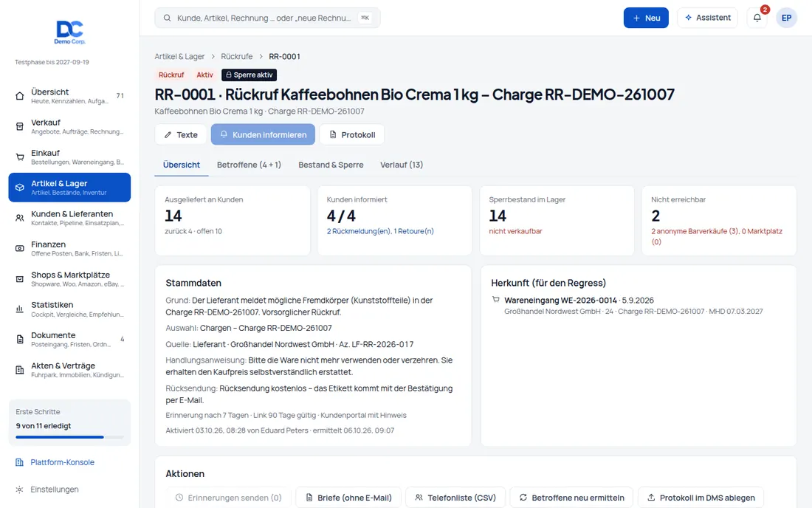Open the Plattform-Konsole link
This screenshot has width=812, height=508.
point(62,462)
